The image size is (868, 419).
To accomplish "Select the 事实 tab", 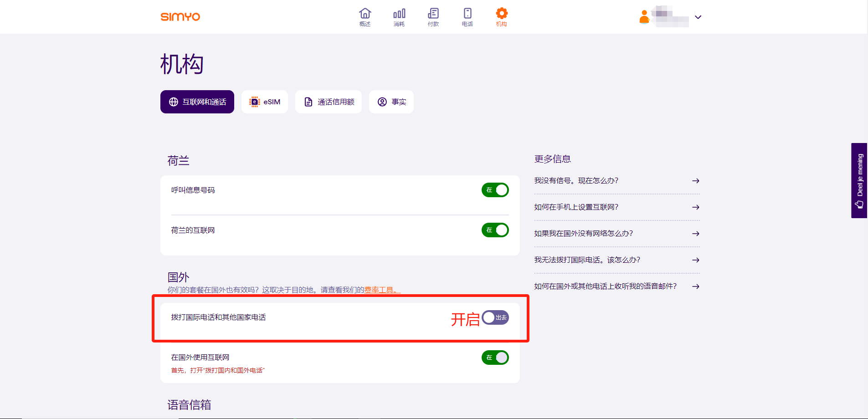I will coord(391,102).
